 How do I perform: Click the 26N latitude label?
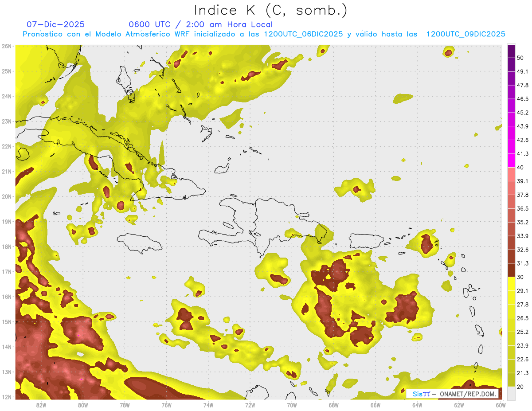7,46
